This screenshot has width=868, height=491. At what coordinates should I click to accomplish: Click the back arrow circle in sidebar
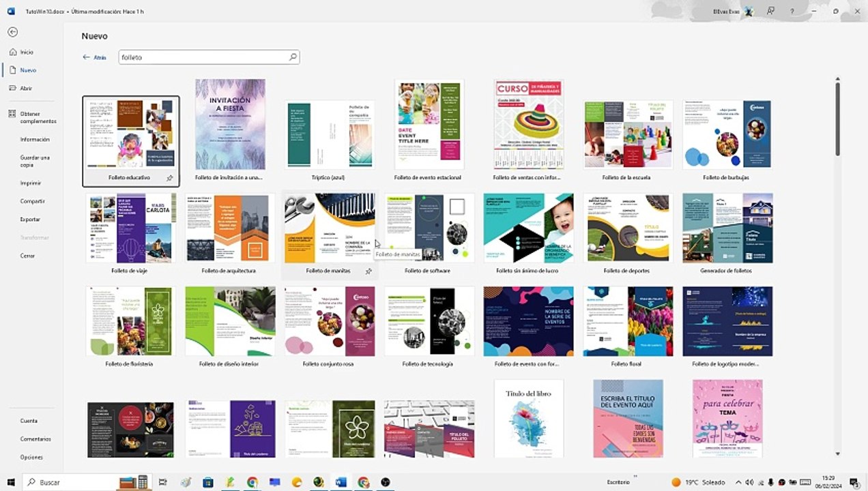pos(12,32)
